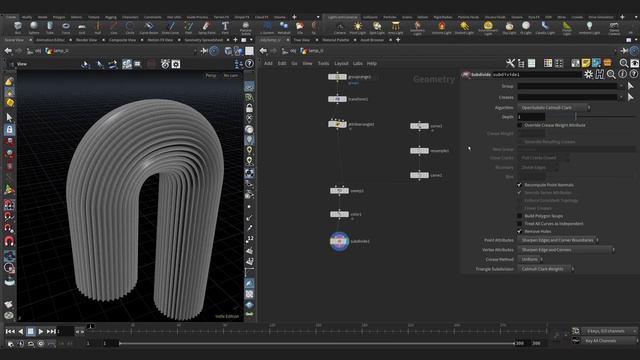Screen dimensions: 640x360
Task: Add an Area Light from the shelf
Action: pos(395,28)
